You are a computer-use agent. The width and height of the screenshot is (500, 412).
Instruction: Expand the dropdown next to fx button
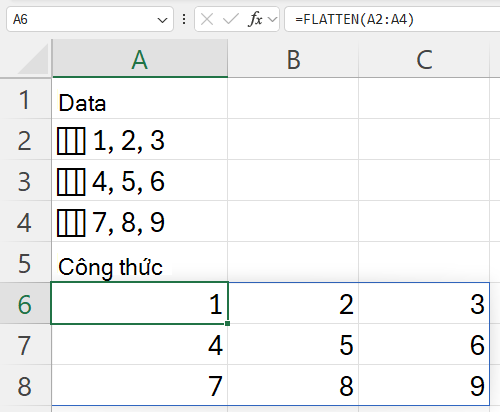click(x=273, y=20)
